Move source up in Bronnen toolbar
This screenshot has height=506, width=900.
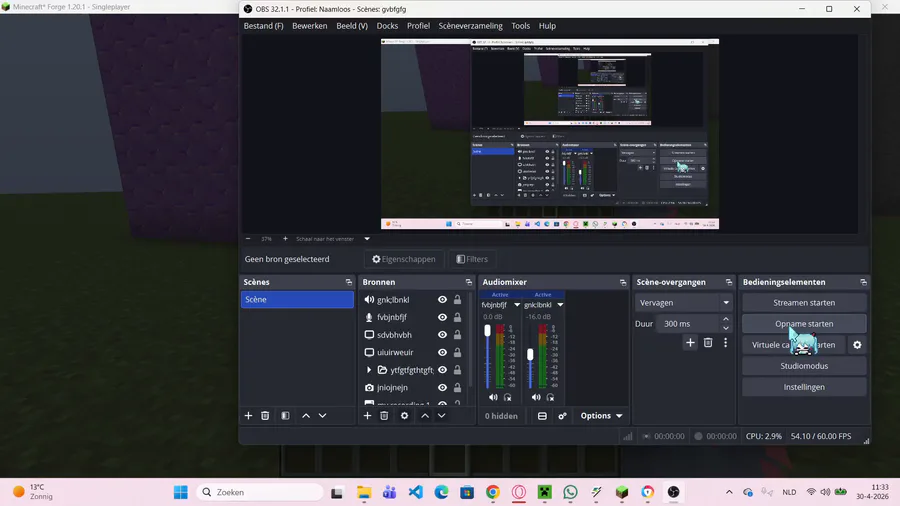tap(425, 415)
